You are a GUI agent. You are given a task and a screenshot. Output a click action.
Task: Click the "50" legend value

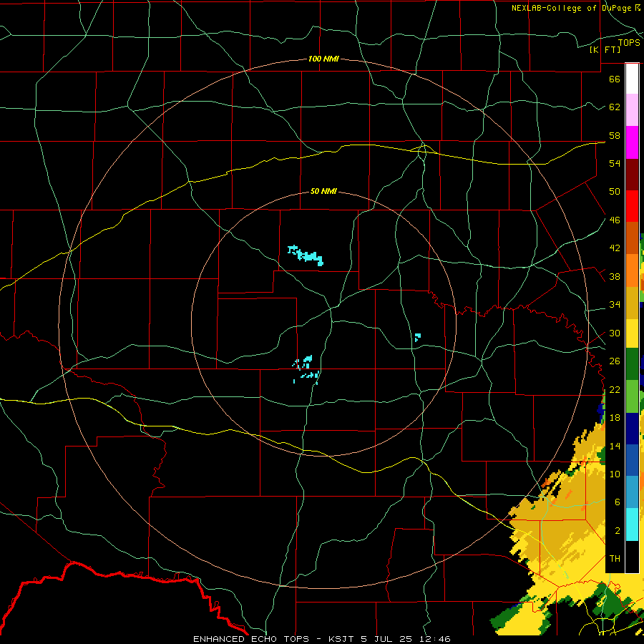615,192
